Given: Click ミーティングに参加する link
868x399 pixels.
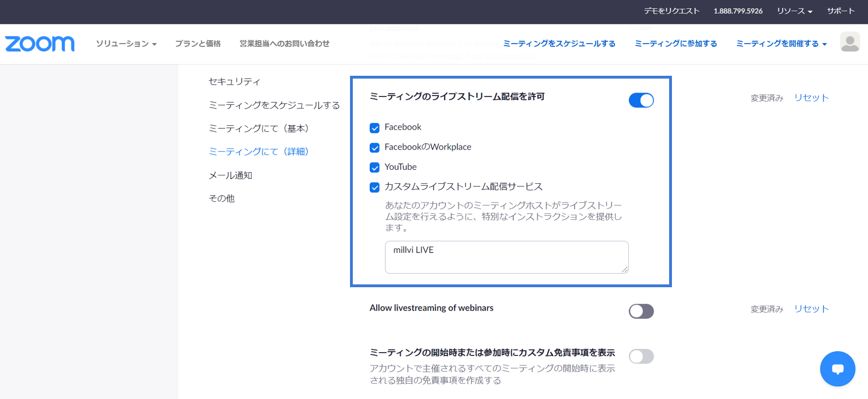Looking at the screenshot, I should (x=676, y=44).
